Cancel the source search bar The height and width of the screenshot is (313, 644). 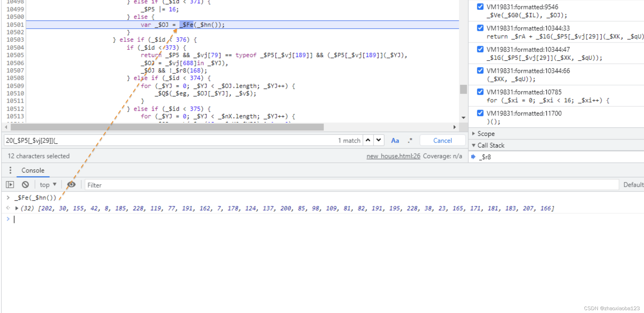[442, 141]
